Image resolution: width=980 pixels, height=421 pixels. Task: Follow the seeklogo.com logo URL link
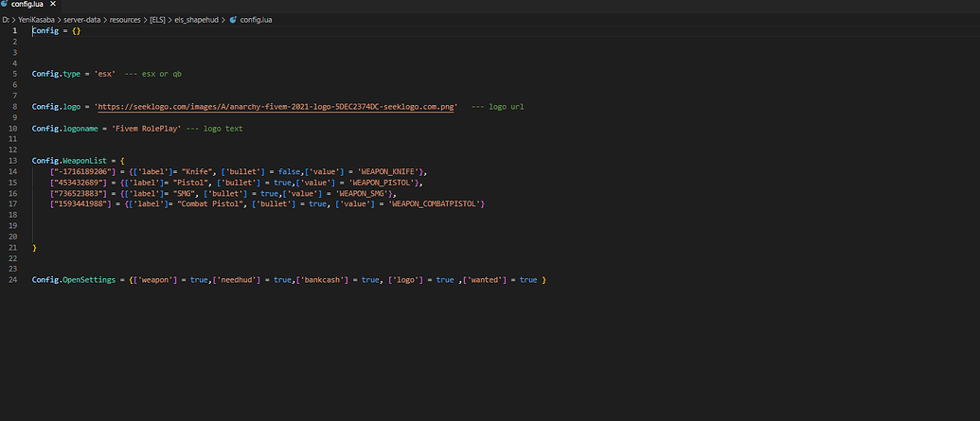(x=276, y=107)
